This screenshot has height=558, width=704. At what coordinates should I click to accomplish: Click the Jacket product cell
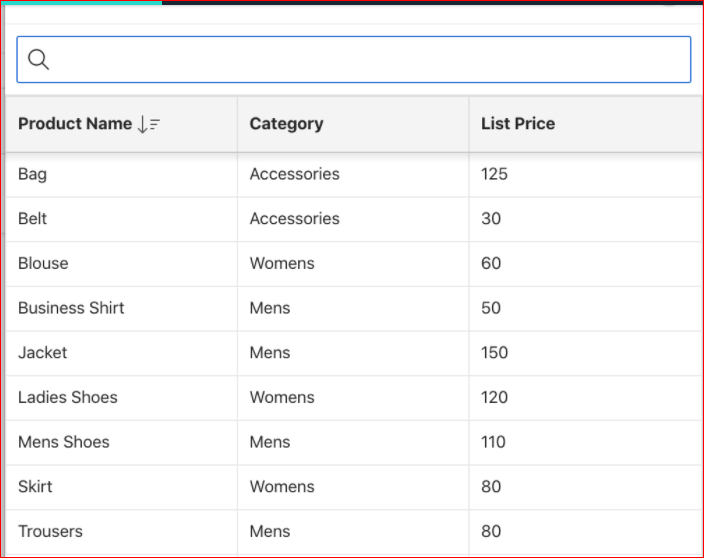(121, 353)
